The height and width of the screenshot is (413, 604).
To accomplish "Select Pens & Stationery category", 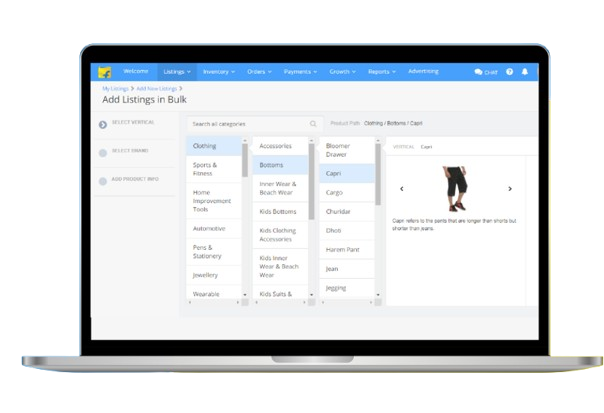I will pyautogui.click(x=214, y=252).
